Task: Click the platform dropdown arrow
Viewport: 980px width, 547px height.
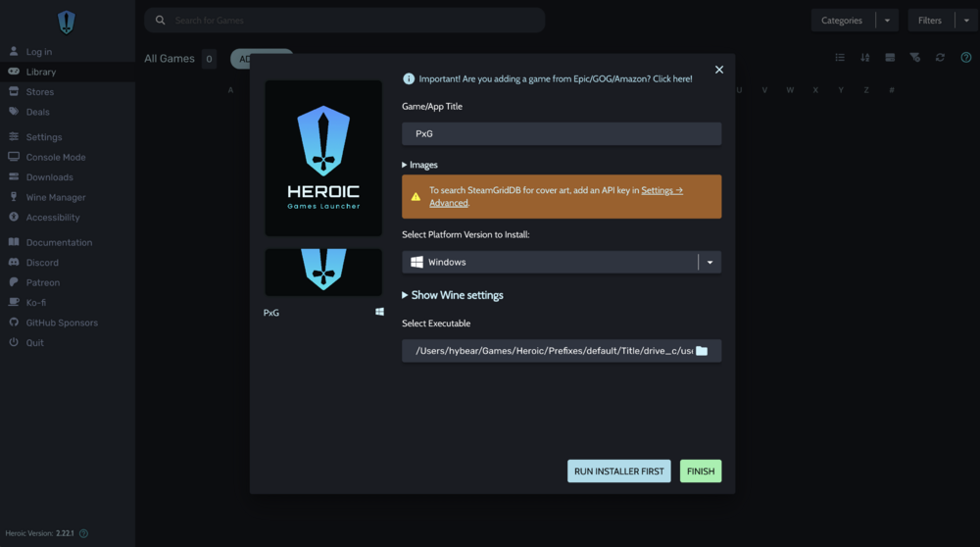Action: pyautogui.click(x=710, y=262)
